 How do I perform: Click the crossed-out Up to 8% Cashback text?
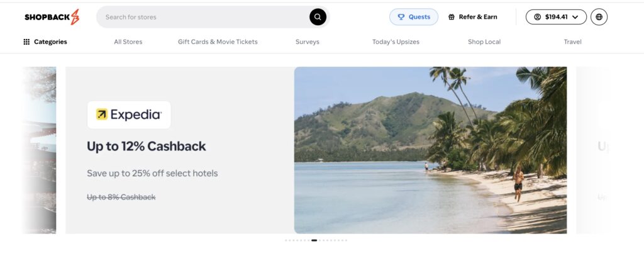tap(121, 197)
